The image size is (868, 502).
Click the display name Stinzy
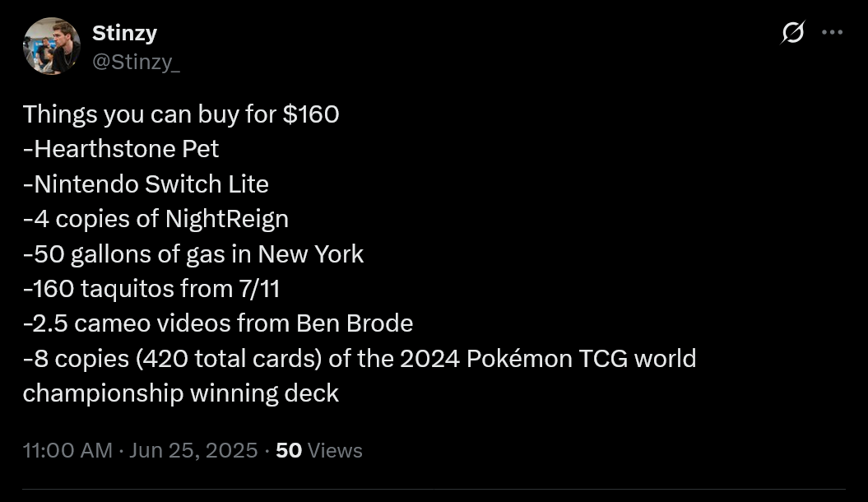(124, 33)
